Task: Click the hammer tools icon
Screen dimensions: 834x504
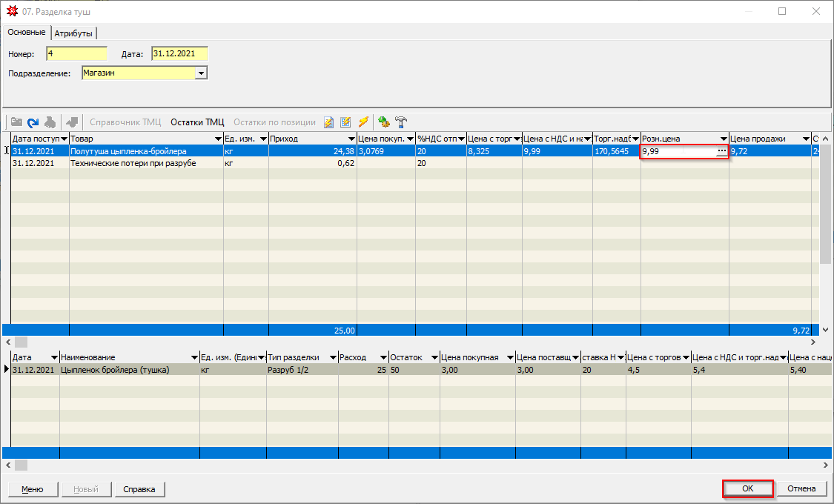Action: [x=401, y=122]
